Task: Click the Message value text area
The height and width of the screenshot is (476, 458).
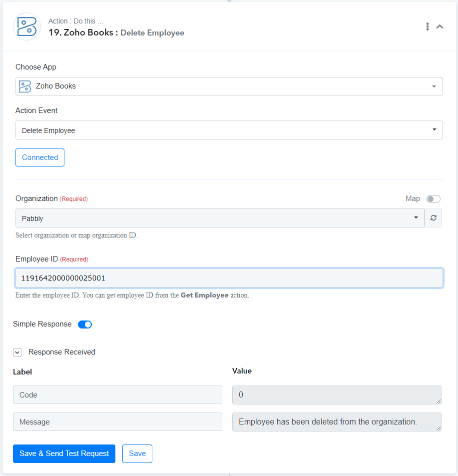Action: [x=337, y=421]
